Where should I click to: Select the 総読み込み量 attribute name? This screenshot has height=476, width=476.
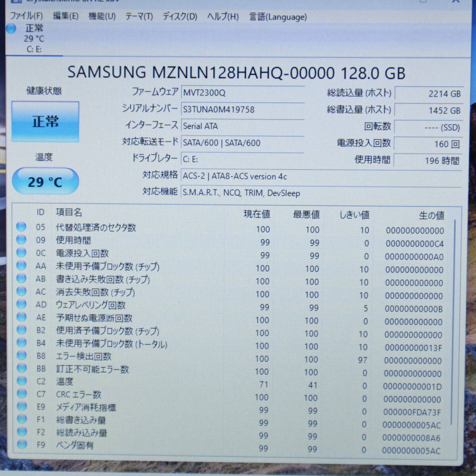(81, 432)
